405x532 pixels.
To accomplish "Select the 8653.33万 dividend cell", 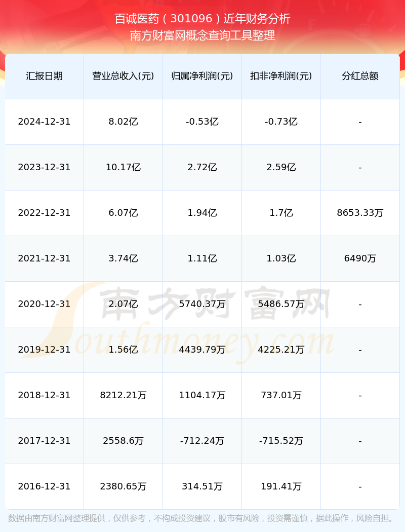I will click(x=360, y=213).
